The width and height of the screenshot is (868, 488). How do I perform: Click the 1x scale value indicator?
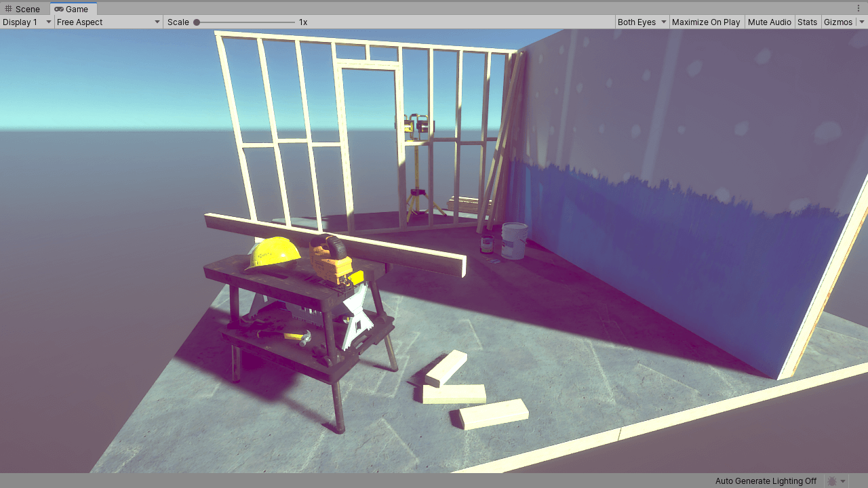(x=302, y=22)
